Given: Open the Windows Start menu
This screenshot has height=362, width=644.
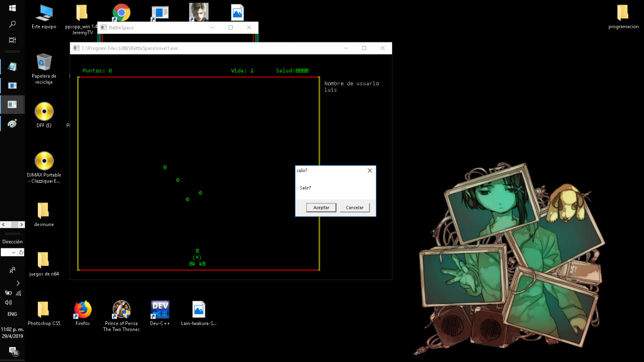Looking at the screenshot, I should (12, 8).
